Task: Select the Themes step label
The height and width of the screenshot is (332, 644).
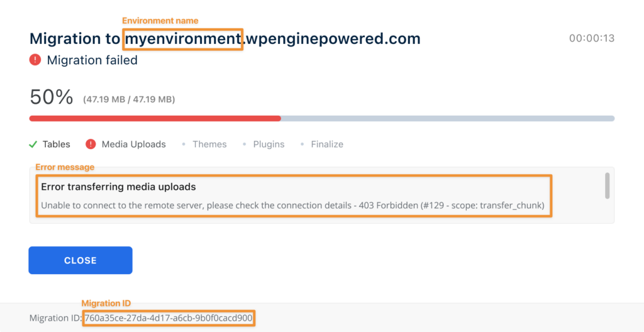Action: (x=209, y=144)
